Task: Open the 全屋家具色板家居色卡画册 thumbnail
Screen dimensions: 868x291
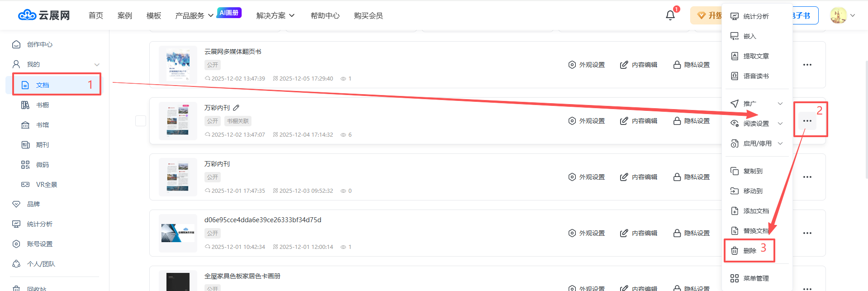Action: click(178, 281)
